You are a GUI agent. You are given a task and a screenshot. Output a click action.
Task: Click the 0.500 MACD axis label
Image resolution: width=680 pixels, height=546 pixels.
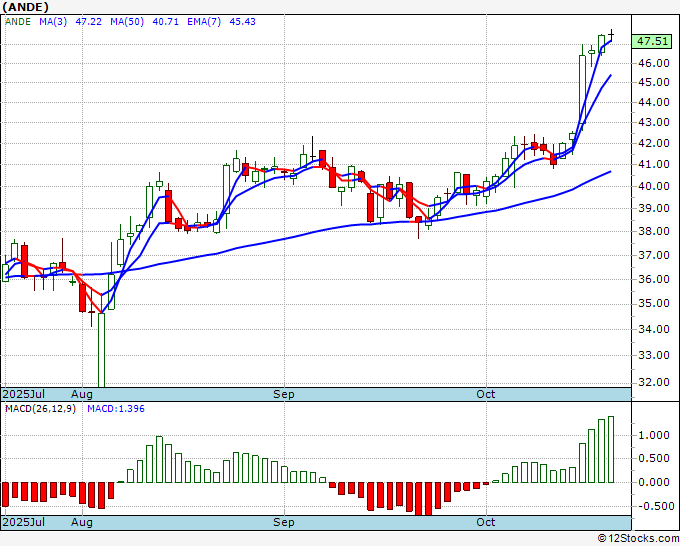(x=654, y=458)
